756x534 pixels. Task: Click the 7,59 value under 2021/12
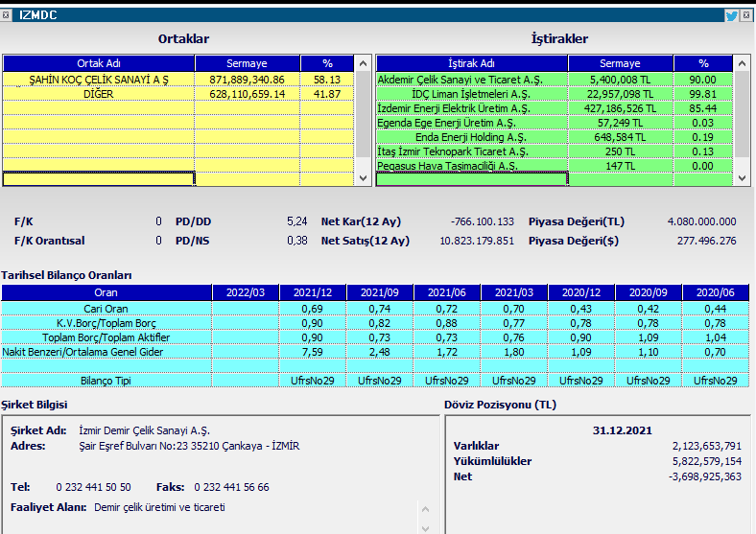tap(313, 352)
